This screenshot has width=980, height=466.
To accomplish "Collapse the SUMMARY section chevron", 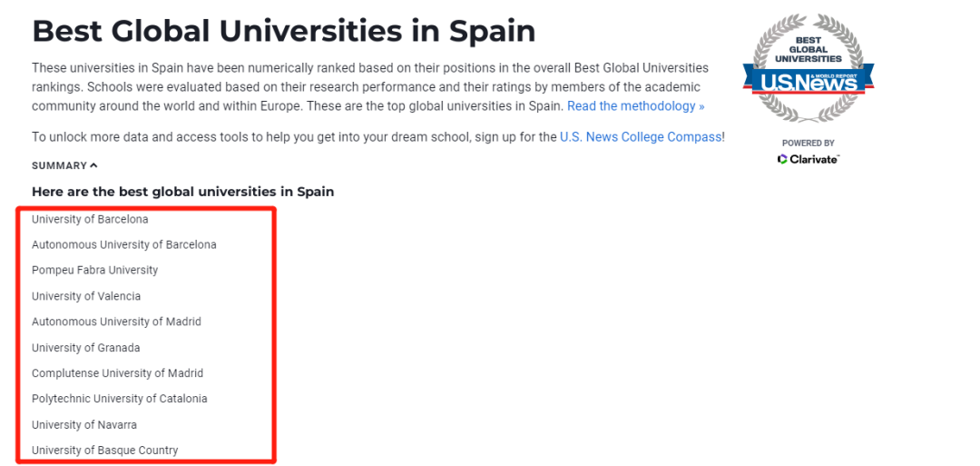I will coord(93,165).
